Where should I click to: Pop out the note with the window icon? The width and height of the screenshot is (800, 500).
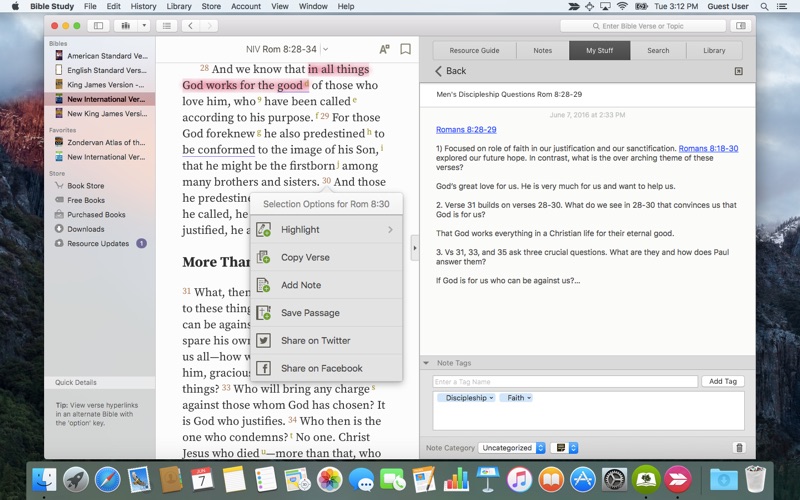738,71
